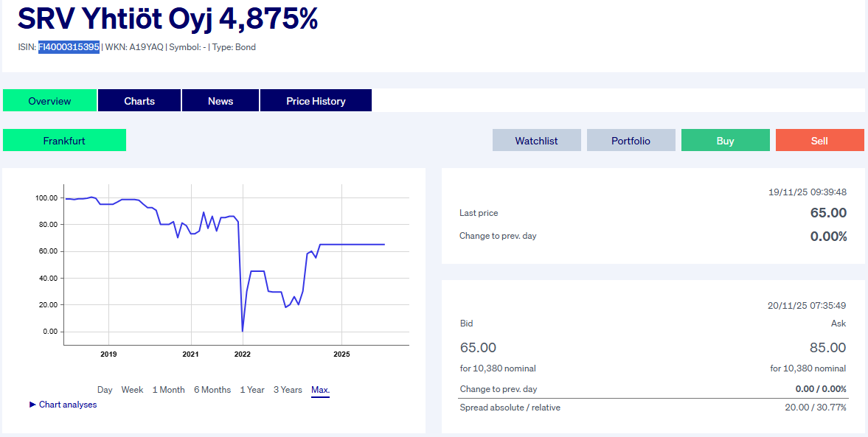This screenshot has height=437, width=868.
Task: Click the SRV Yhtiöt Oyj 4,875% heading
Action: pos(167,19)
